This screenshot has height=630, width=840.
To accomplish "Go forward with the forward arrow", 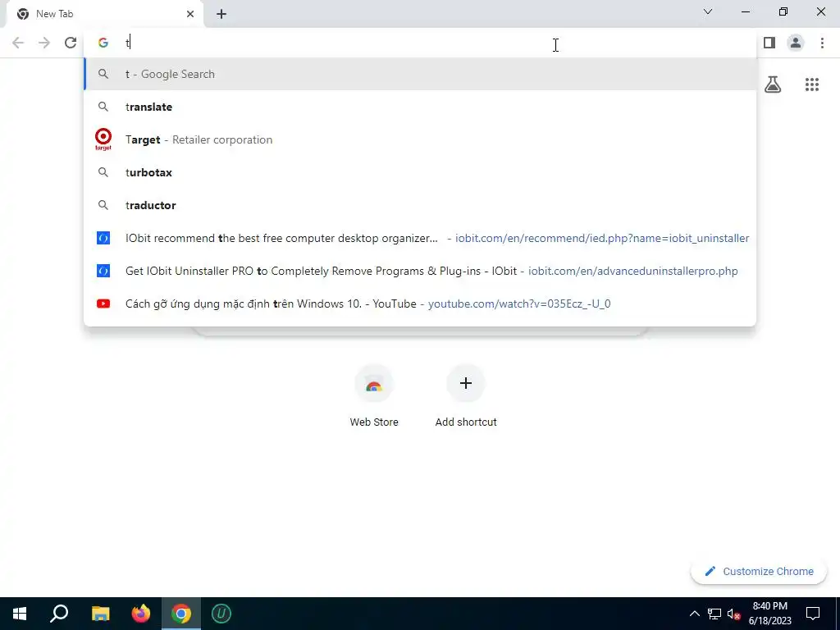I will pyautogui.click(x=44, y=43).
